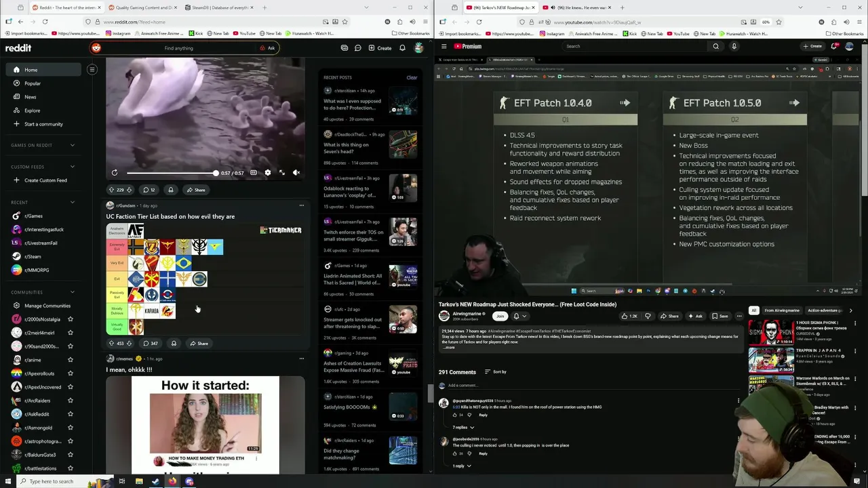Screen dimensions: 868x488
Task: Like the Tarkov roadmap video (1.2K)
Action: pyautogui.click(x=630, y=316)
